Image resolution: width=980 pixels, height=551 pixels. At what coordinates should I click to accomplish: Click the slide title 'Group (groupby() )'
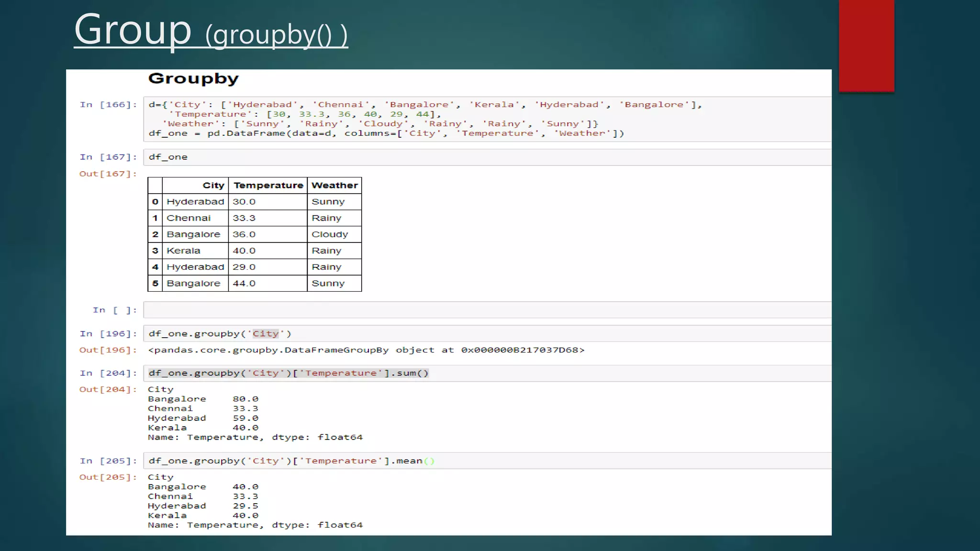[211, 31]
